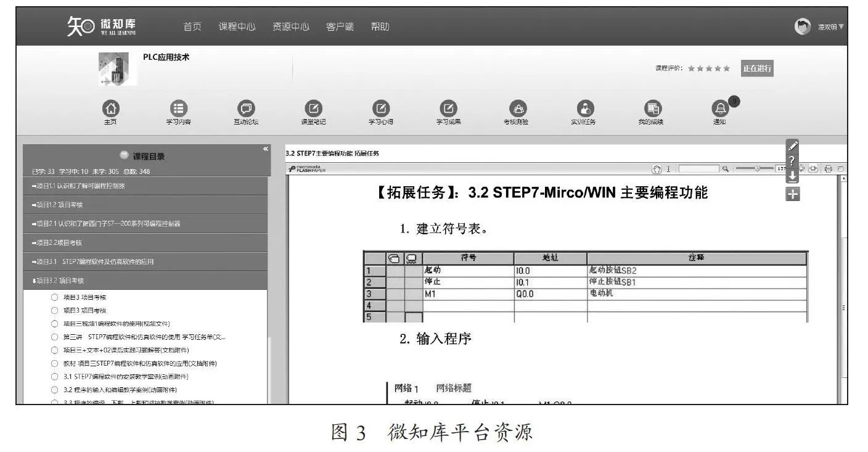Select 3.1 STEP7编程软件的安装教学案例 radio button

point(54,376)
